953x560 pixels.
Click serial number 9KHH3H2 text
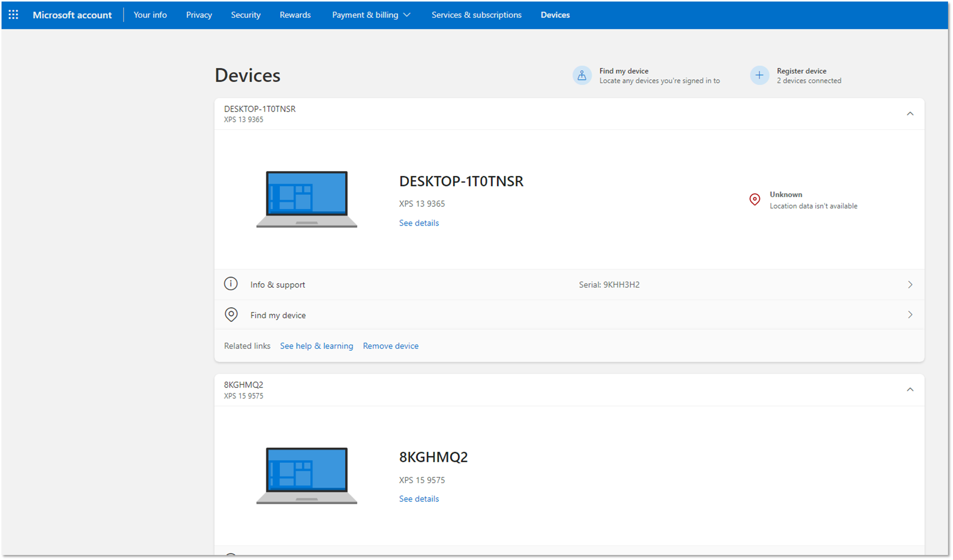coord(621,285)
